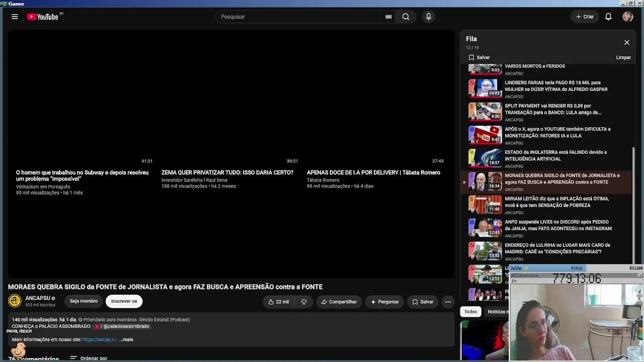Open end-screen video 'O homem que trabalhou no Subway'
The width and height of the screenshot is (644, 362).
[82, 175]
